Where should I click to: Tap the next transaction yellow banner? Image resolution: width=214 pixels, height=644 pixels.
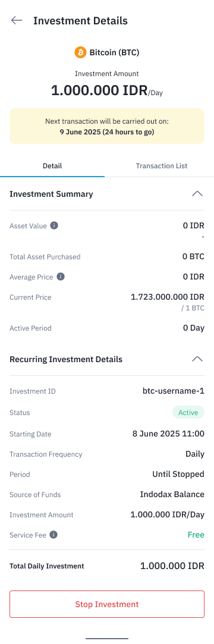tap(107, 126)
